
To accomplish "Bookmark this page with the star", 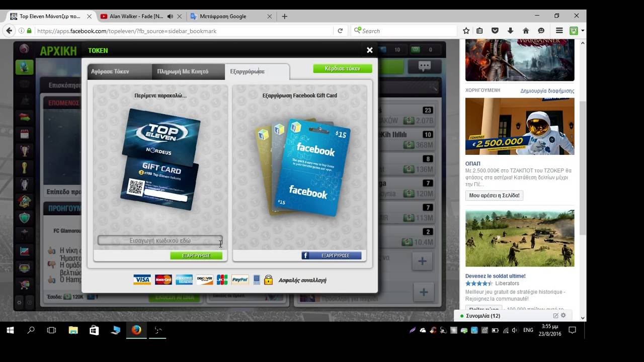I will pyautogui.click(x=466, y=31).
